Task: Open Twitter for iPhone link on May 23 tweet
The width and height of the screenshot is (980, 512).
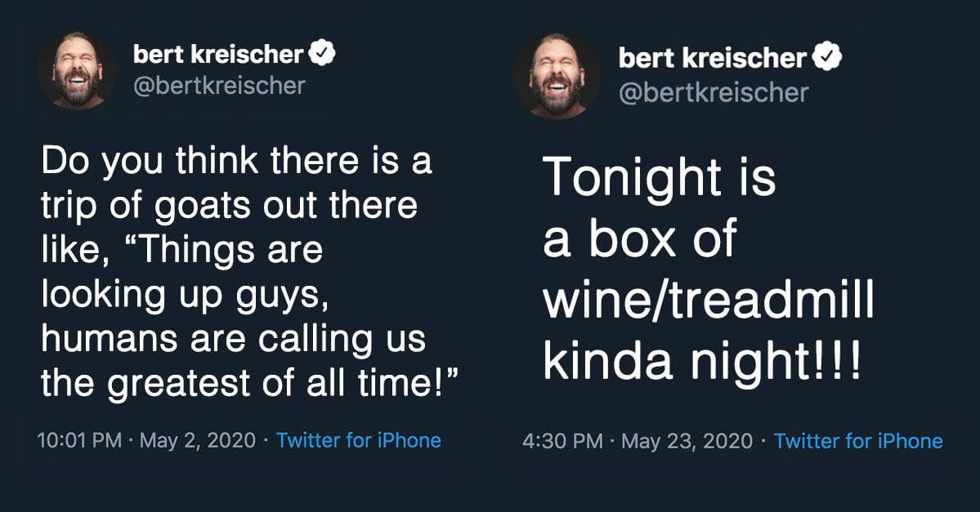Action: pyautogui.click(x=858, y=442)
